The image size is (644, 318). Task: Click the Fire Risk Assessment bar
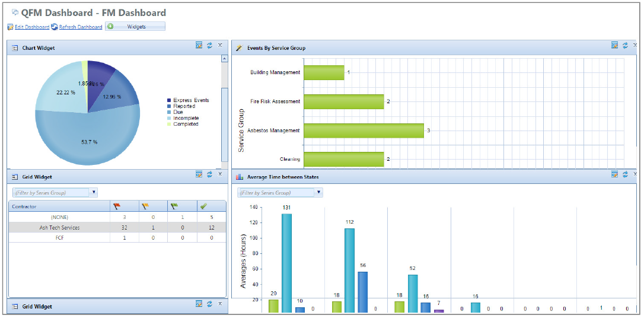344,101
